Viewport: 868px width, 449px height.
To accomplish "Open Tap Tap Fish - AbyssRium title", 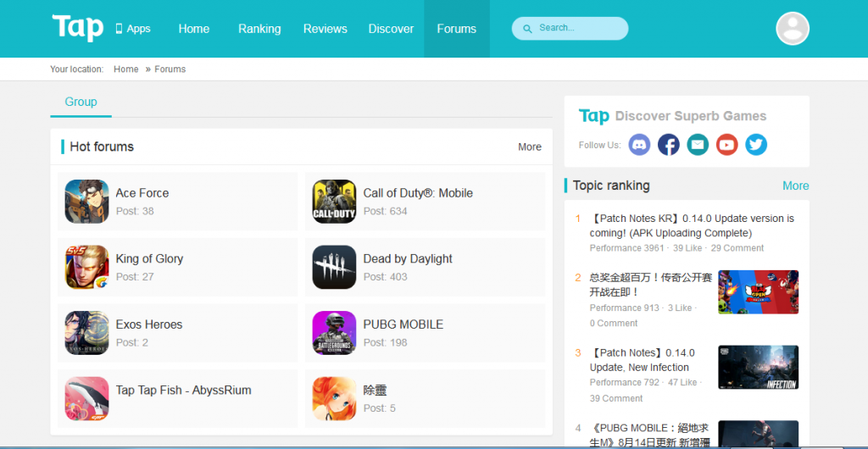I will coord(183,391).
